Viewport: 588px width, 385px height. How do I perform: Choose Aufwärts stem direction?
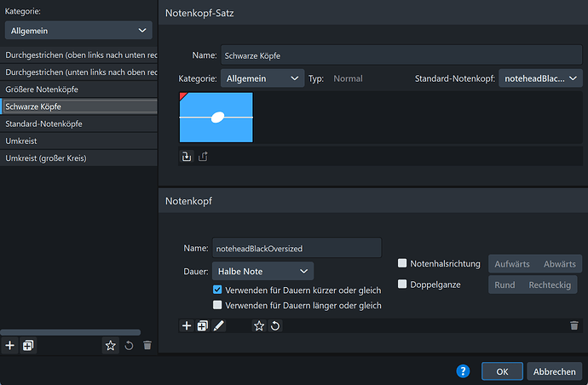[x=512, y=264]
